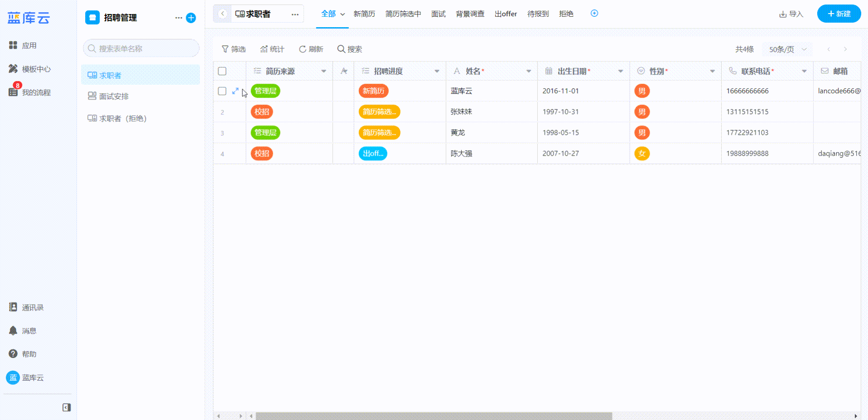Switch to 待报到 tab

pos(538,14)
